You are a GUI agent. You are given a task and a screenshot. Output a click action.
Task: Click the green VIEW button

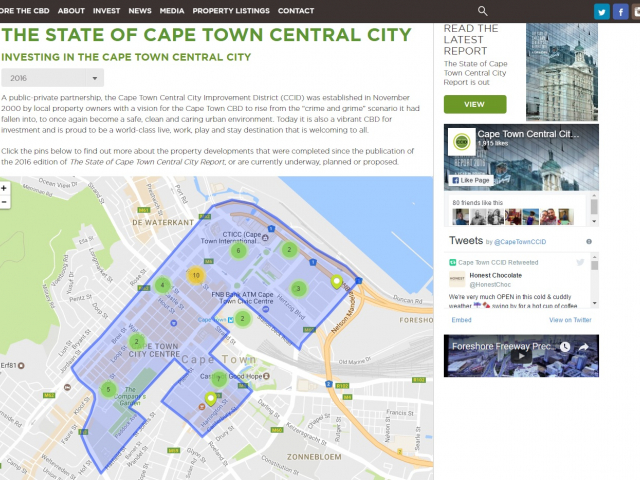coord(475,104)
